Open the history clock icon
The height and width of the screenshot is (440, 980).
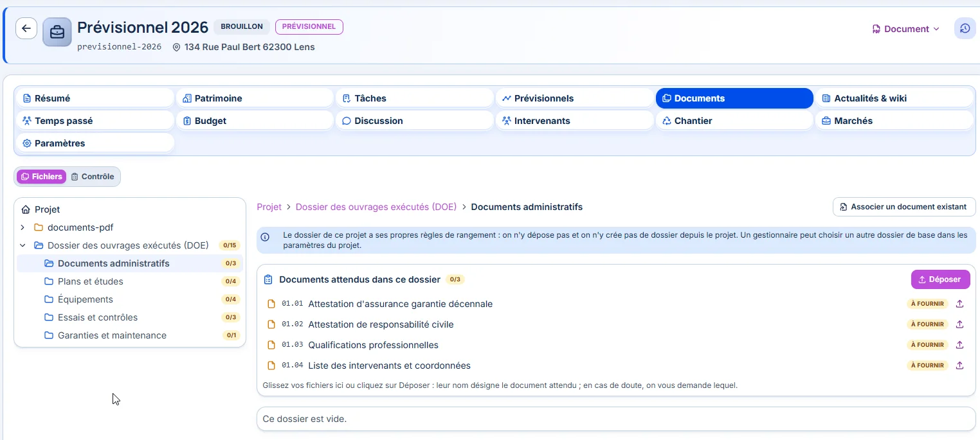point(965,28)
